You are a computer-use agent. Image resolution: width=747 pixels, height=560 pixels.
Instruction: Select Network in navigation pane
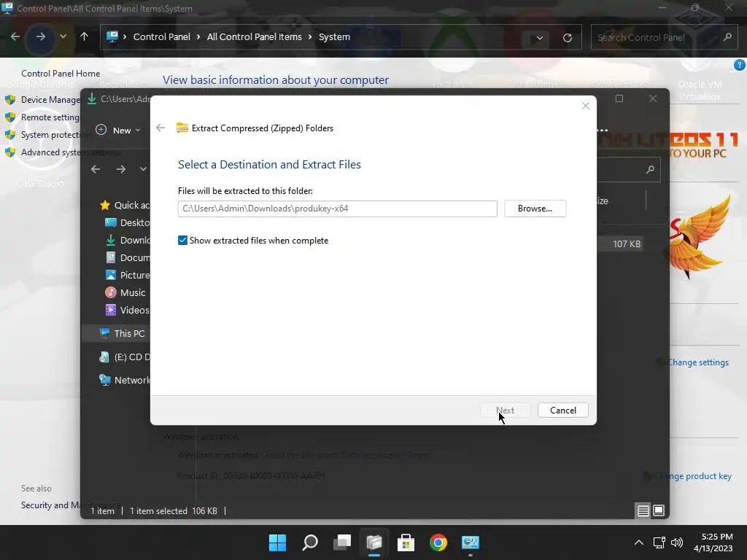point(124,380)
